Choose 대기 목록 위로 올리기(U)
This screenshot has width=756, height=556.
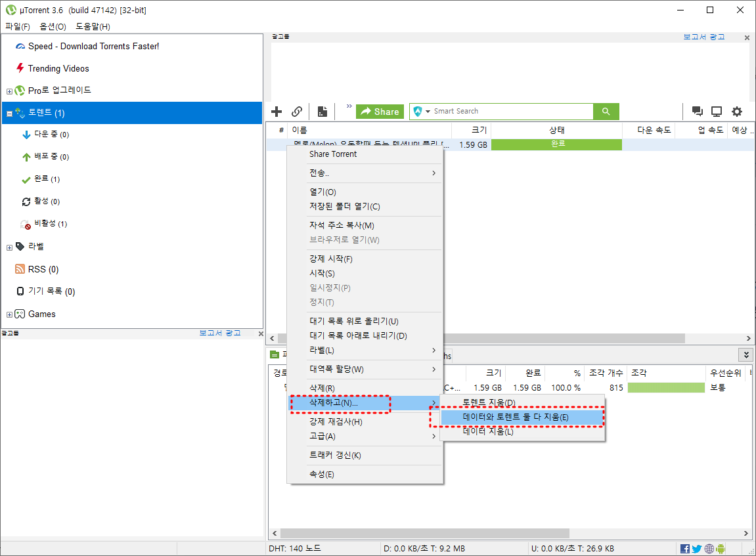pyautogui.click(x=365, y=322)
